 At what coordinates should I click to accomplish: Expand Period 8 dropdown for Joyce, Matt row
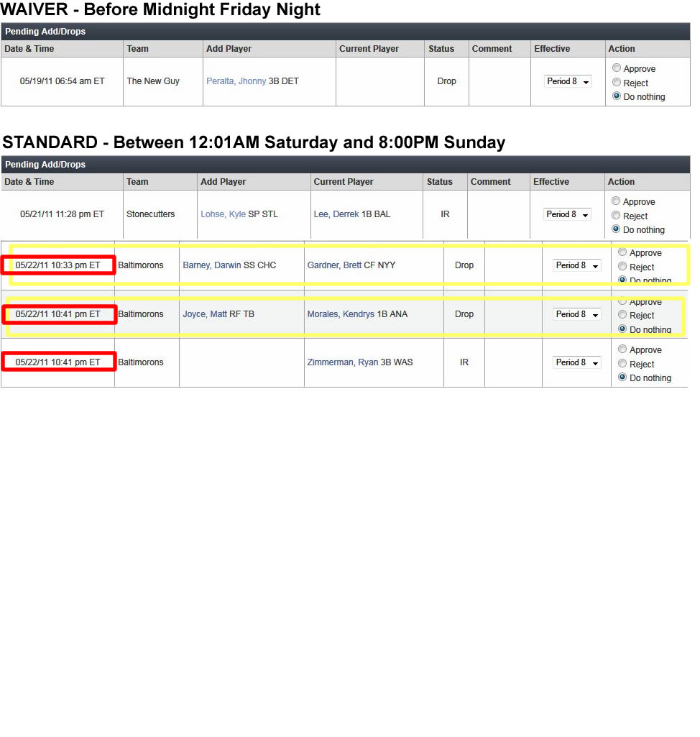(x=577, y=314)
